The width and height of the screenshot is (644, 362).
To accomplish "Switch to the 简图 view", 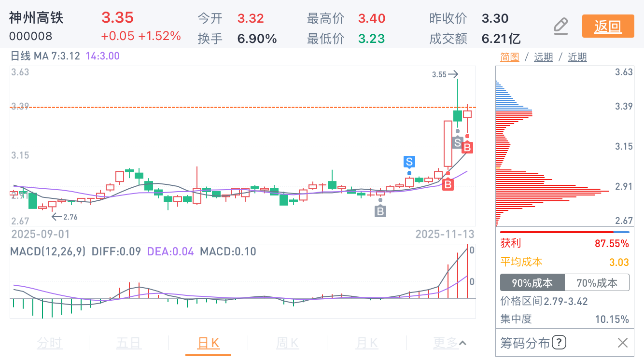I will pos(510,57).
